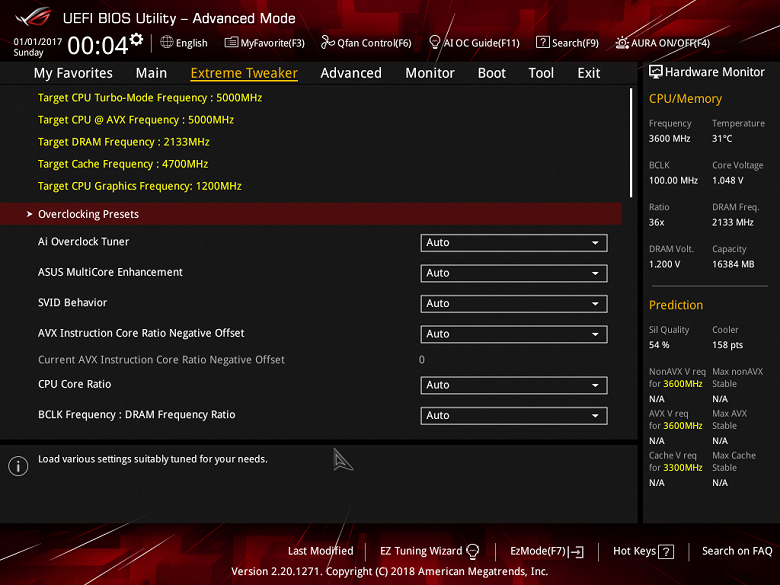The width and height of the screenshot is (780, 585).
Task: Click the 1.048 V core voltage value
Action: click(727, 181)
